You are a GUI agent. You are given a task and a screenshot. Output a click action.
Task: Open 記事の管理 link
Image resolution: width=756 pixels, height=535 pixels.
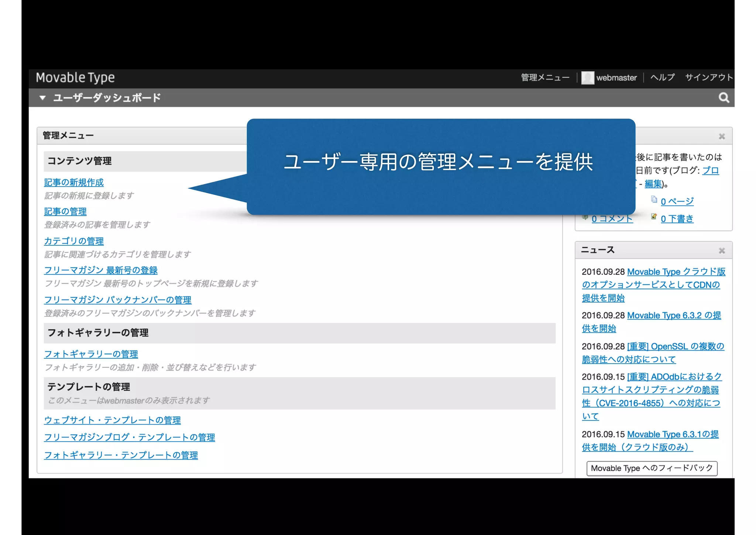click(65, 212)
